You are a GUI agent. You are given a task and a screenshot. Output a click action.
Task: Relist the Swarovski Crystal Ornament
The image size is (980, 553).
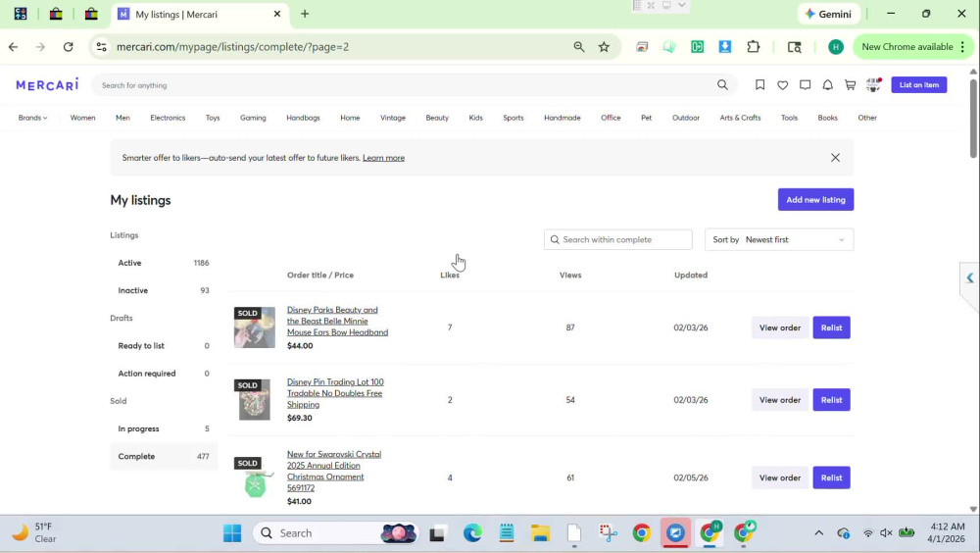[831, 478]
